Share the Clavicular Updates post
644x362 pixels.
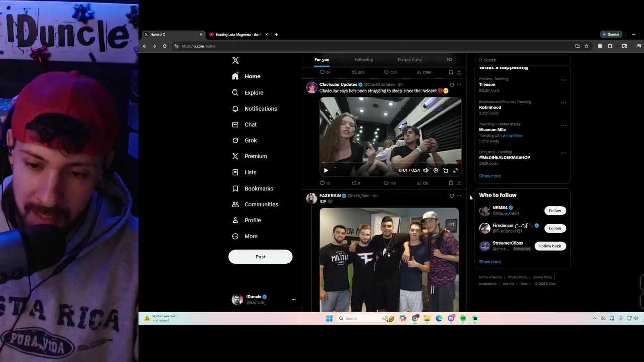pos(459,183)
